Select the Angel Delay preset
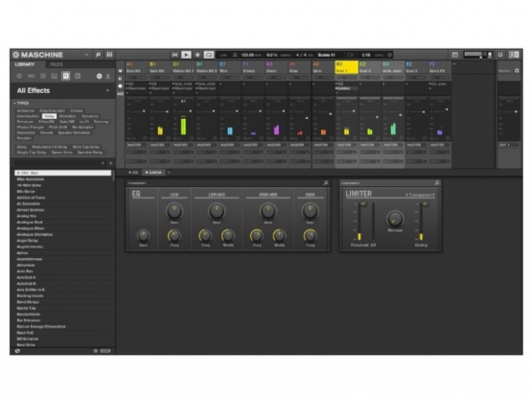This screenshot has height=399, width=532. pos(64,241)
